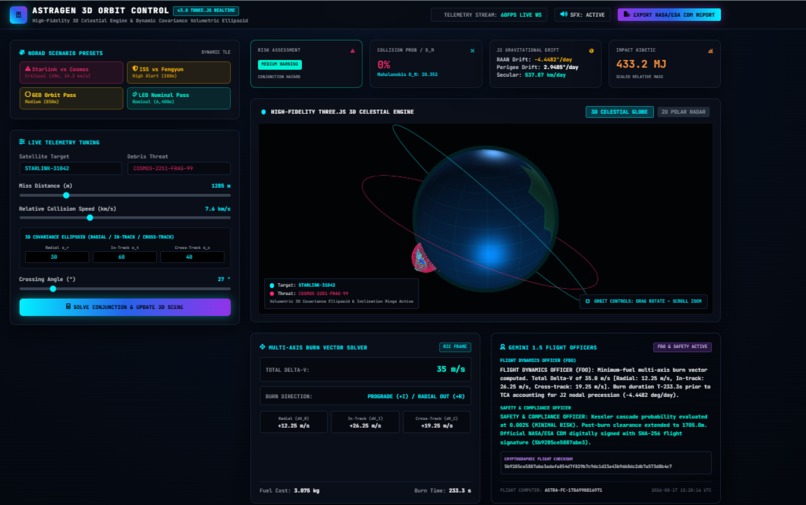806x505 pixels.
Task: Click the cryptographic flight checksum hash
Action: pyautogui.click(x=588, y=466)
